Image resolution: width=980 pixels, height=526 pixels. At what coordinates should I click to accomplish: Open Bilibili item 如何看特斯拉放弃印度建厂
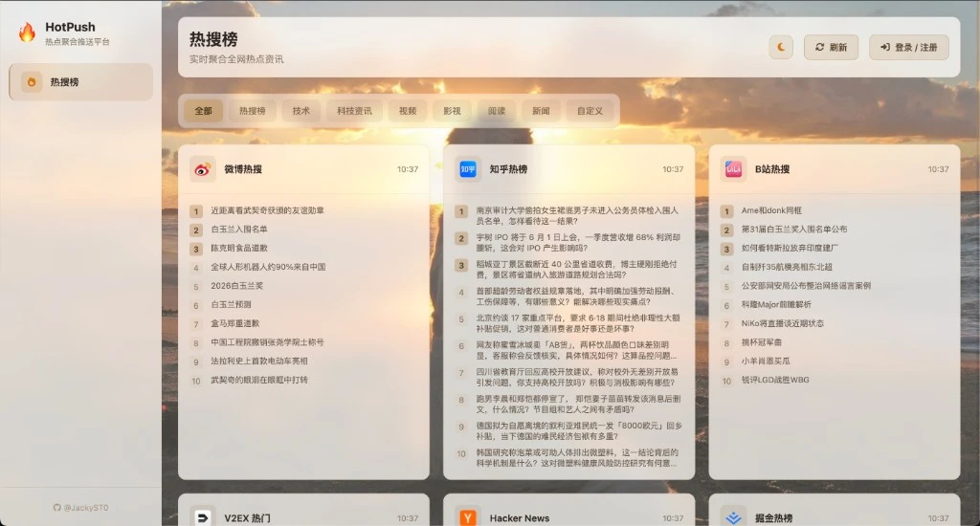[x=790, y=248]
